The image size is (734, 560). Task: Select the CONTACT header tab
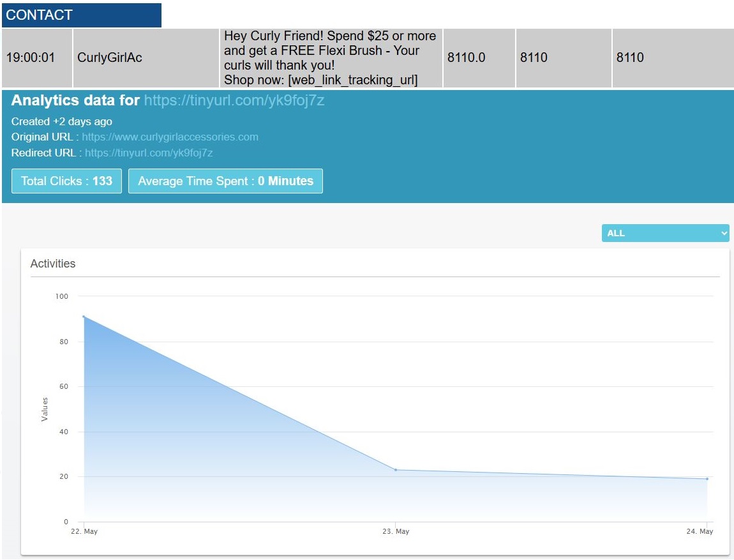click(x=82, y=15)
